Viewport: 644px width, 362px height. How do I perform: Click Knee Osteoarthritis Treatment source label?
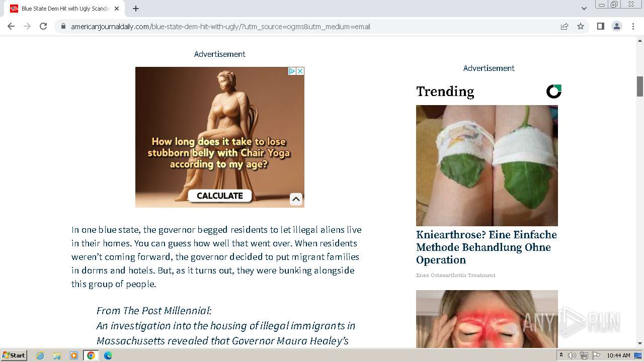click(456, 276)
